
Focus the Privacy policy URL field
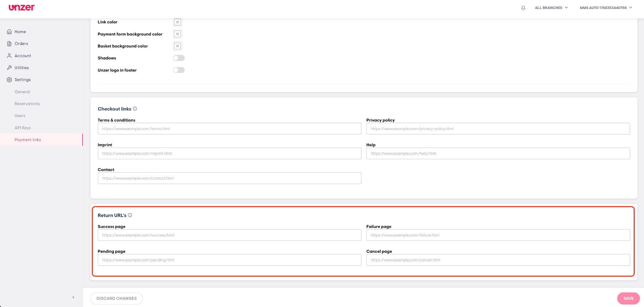[x=498, y=129]
